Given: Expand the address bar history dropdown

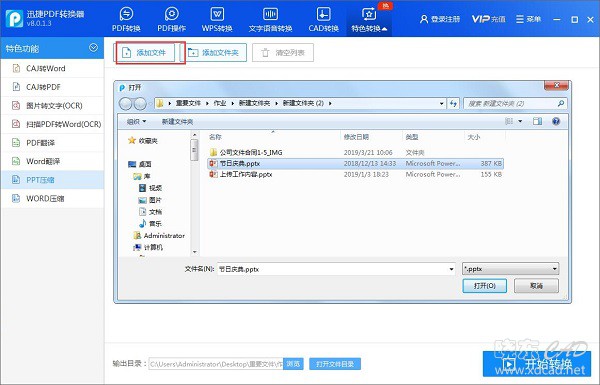Looking at the screenshot, I should [441, 103].
